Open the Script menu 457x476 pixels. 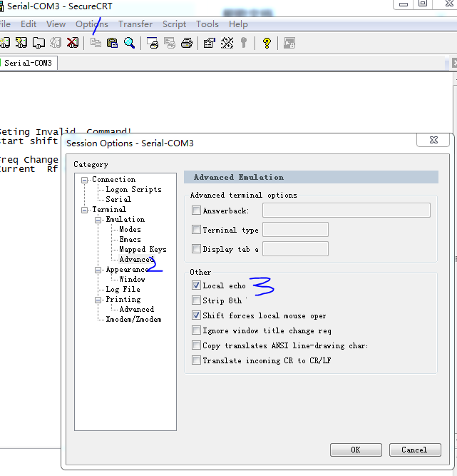pyautogui.click(x=175, y=24)
